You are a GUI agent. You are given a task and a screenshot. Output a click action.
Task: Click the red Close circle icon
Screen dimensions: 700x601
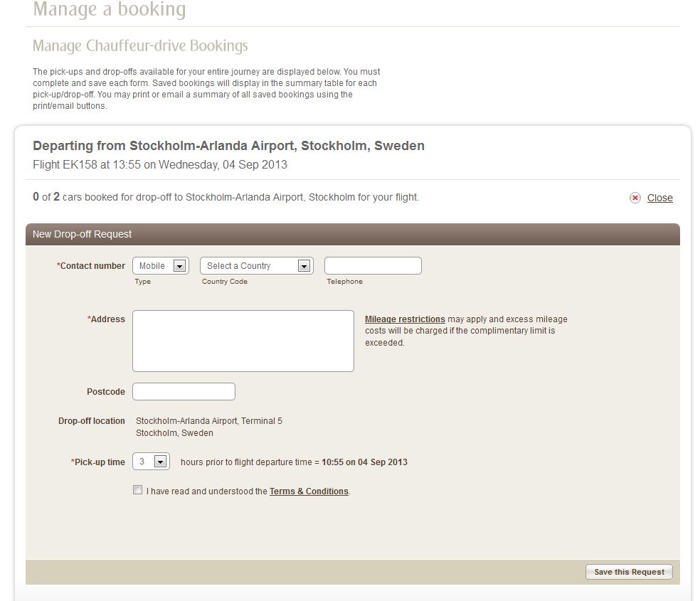[x=635, y=198]
